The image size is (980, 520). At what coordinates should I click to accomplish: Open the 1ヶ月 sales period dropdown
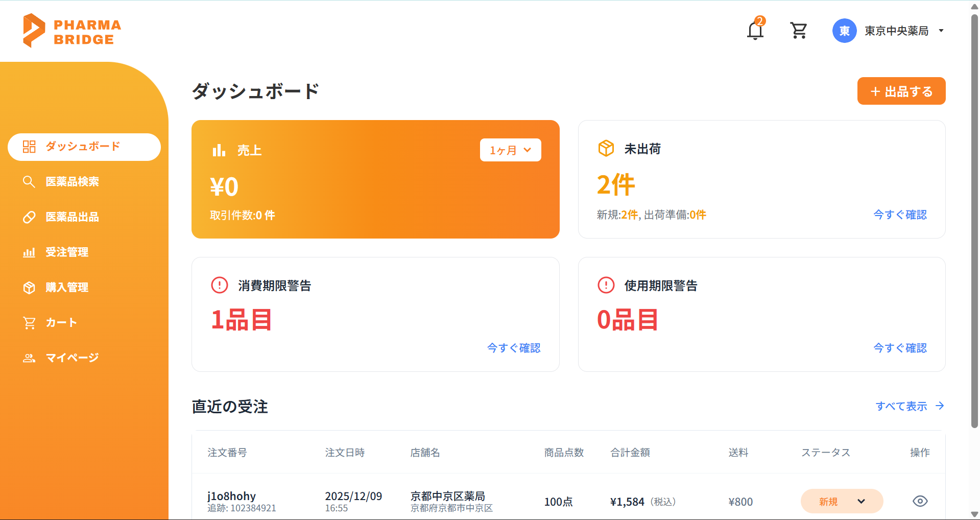point(510,150)
